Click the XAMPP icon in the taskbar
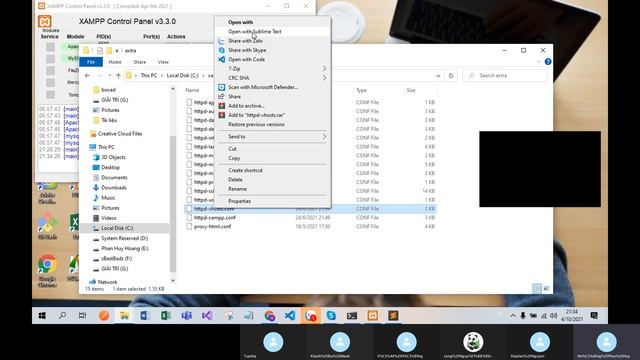Image resolution: width=640 pixels, height=360 pixels. click(x=372, y=316)
